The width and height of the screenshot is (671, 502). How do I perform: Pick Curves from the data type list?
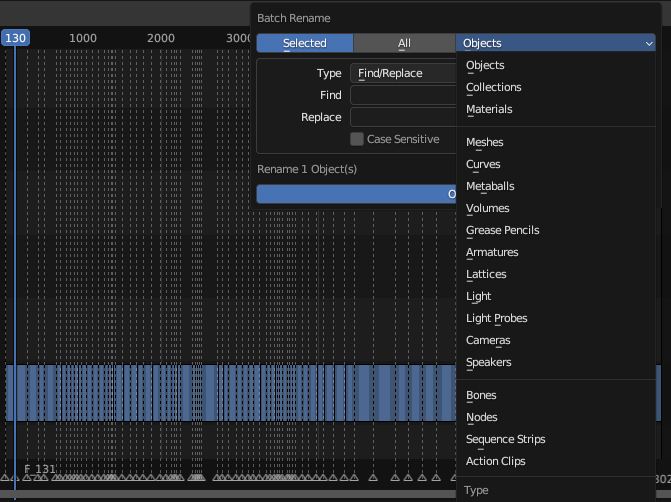tap(555, 164)
